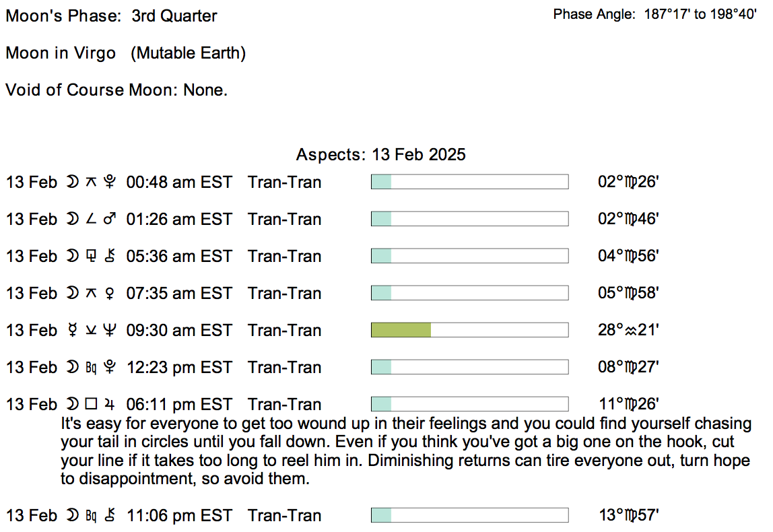Click the Mars glyph in the 01:26 am aspect
The height and width of the screenshot is (532, 773).
111,220
